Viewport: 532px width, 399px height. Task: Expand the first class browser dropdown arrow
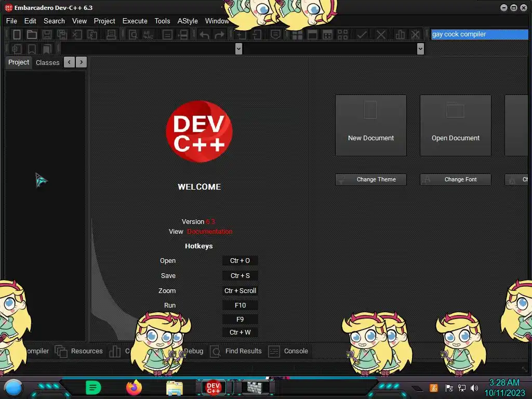(238, 49)
